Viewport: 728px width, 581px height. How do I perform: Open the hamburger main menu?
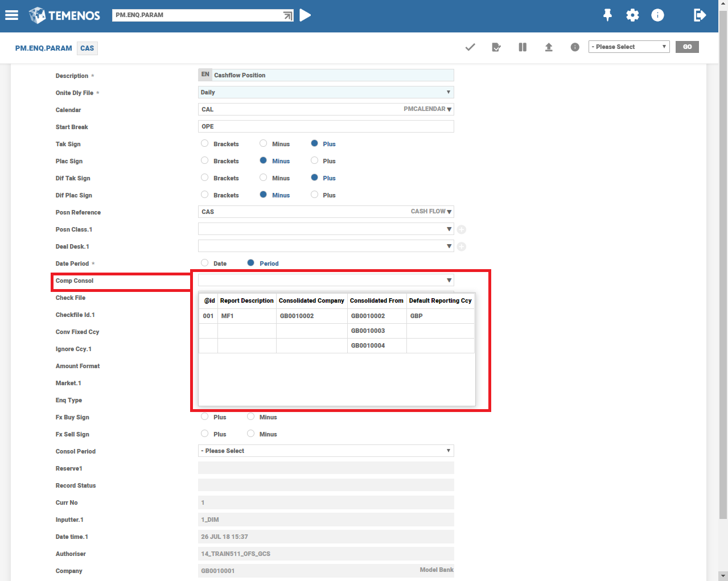(11, 15)
